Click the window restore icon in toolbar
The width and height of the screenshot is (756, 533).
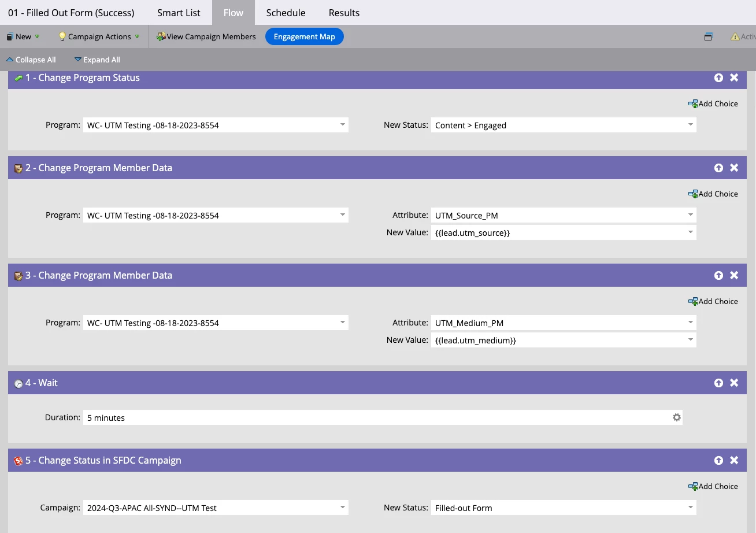(x=708, y=36)
